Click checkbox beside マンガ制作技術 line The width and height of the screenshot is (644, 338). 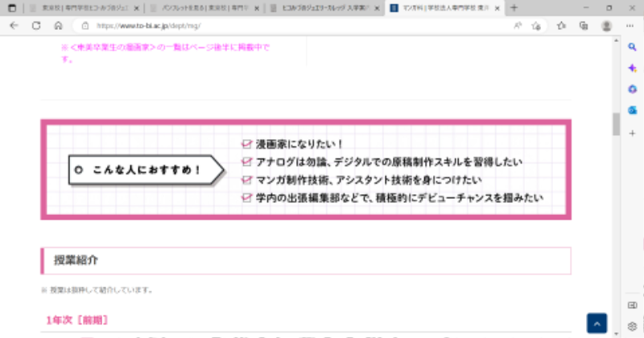(x=247, y=179)
